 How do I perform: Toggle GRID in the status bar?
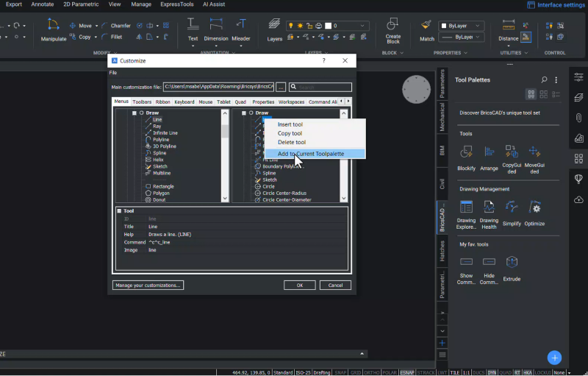[356, 372]
